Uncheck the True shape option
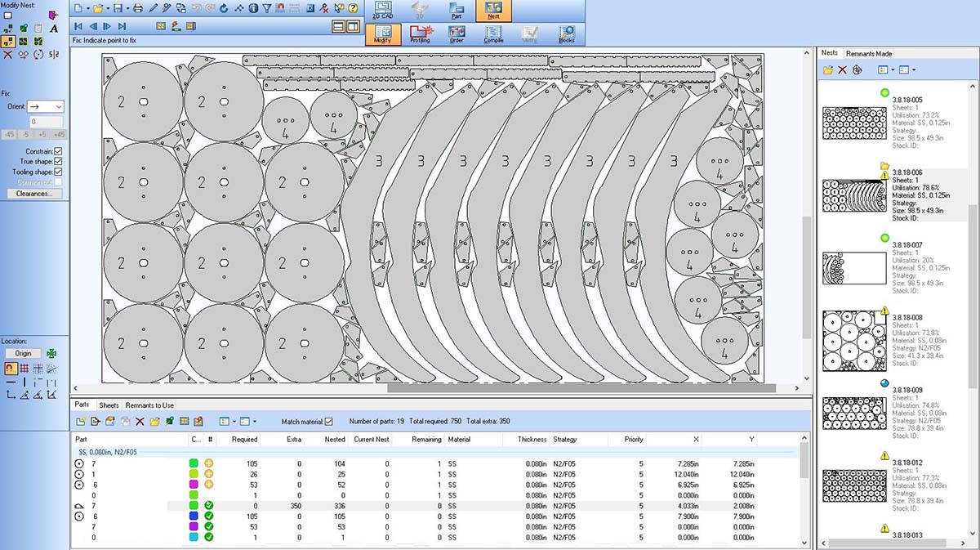This screenshot has height=550, width=980. click(58, 162)
